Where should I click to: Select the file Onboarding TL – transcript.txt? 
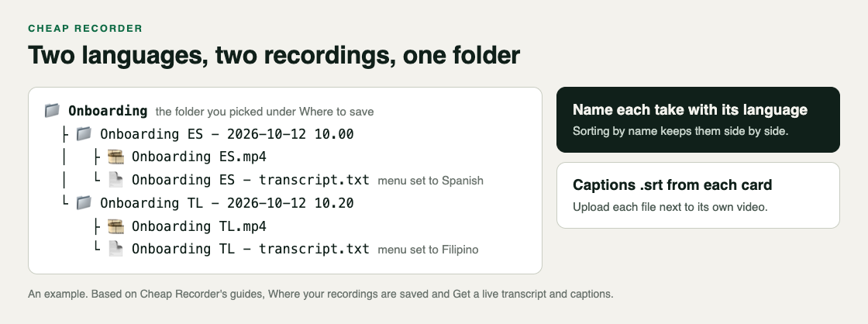tap(250, 250)
